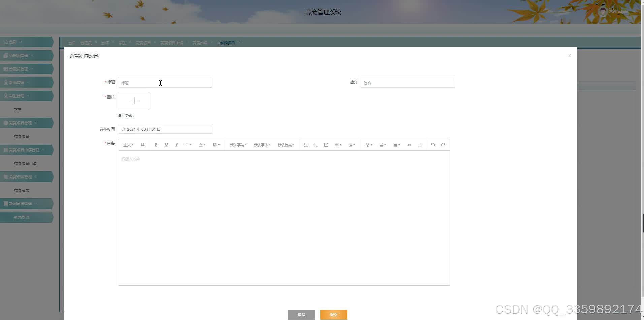Click the plus icon to upload image

(x=134, y=101)
